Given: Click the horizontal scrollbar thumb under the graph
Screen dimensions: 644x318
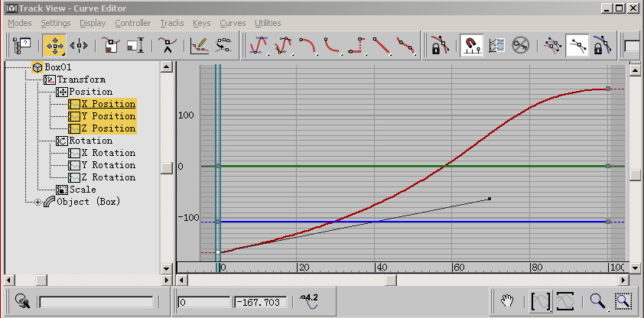Looking at the screenshot, I should pyautogui.click(x=390, y=280).
